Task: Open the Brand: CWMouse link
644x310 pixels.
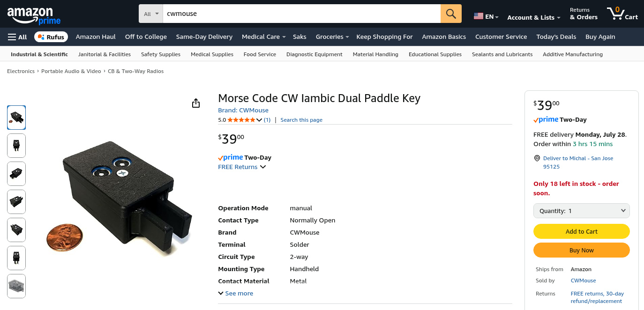Action: click(x=243, y=110)
